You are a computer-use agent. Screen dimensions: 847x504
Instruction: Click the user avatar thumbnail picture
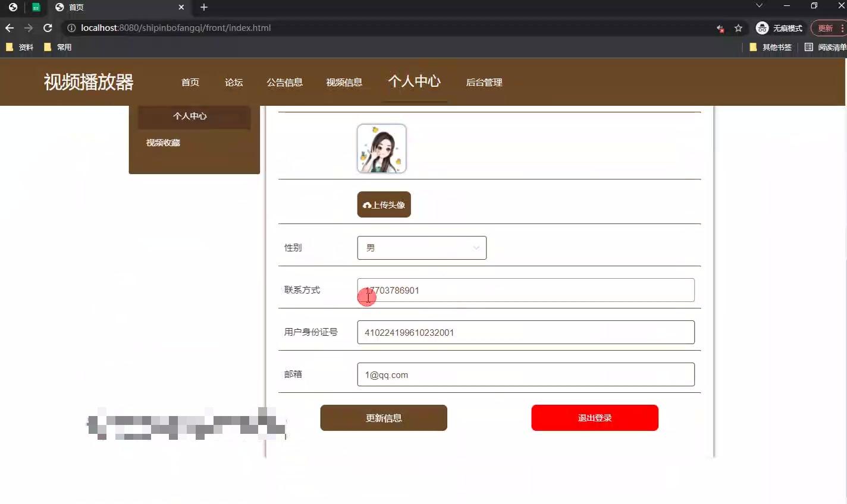381,148
